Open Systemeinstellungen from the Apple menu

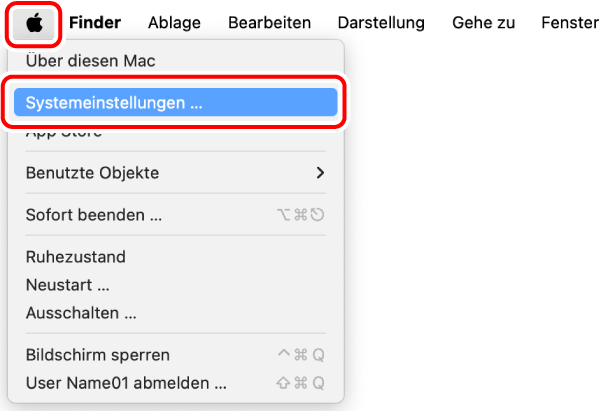tap(114, 102)
